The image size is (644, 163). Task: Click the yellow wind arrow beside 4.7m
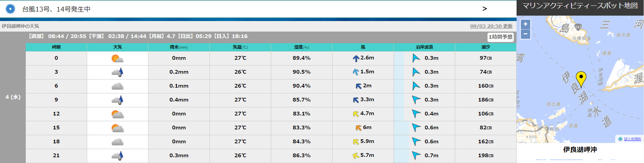point(356,114)
